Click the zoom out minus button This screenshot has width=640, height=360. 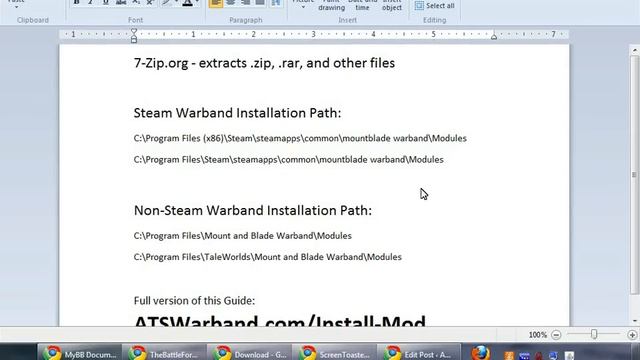coord(556,335)
